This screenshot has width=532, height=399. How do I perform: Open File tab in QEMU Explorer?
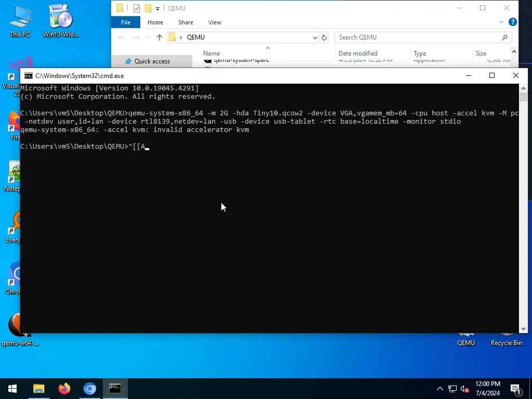126,22
